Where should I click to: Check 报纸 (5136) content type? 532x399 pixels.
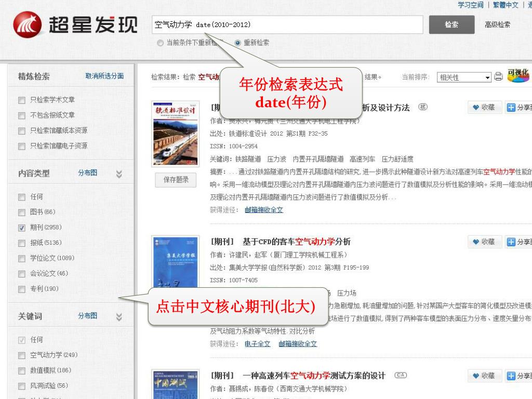22,243
